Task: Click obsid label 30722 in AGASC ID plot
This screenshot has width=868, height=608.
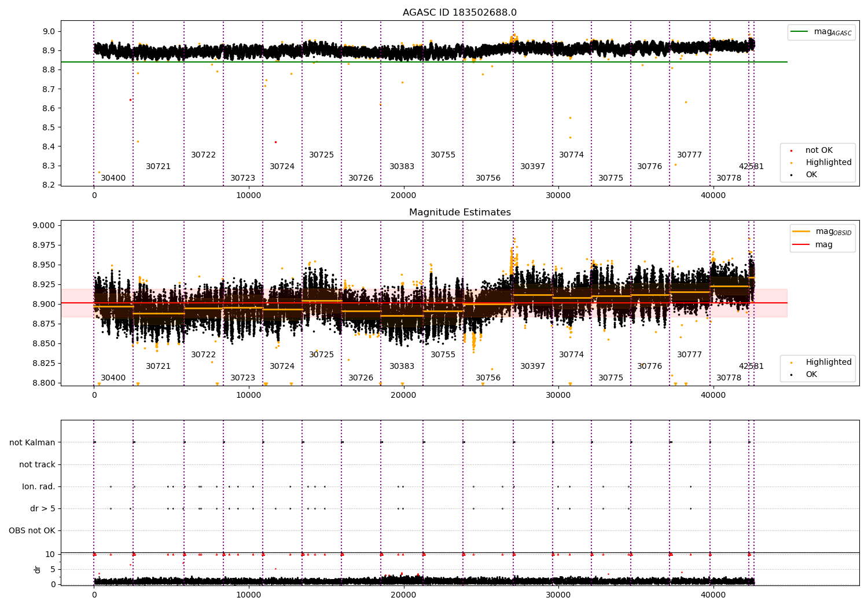Action: (203, 155)
